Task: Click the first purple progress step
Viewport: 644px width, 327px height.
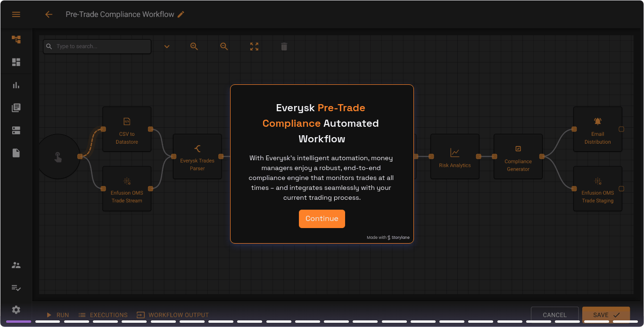Action: coord(18,322)
